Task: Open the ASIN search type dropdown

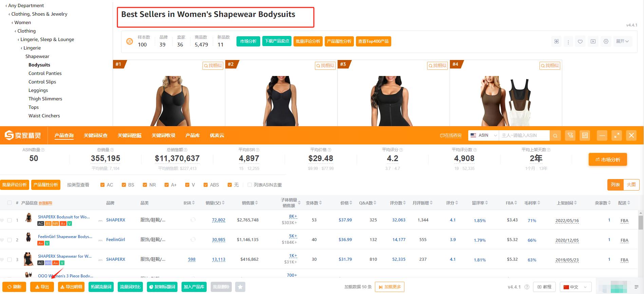Action: pyautogui.click(x=484, y=135)
